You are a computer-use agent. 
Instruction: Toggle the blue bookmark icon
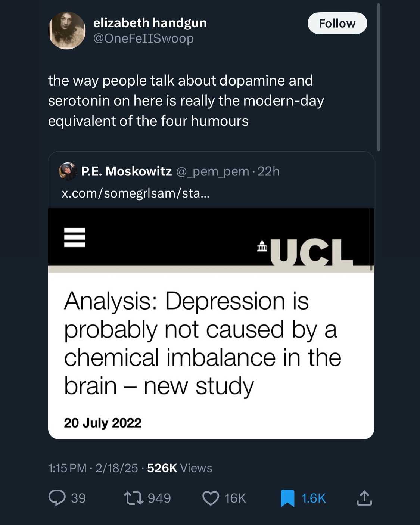point(287,498)
